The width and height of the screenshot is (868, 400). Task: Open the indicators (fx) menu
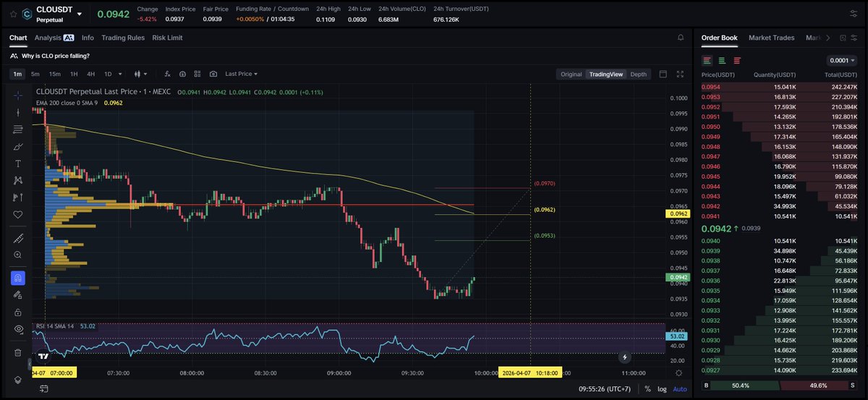(167, 74)
